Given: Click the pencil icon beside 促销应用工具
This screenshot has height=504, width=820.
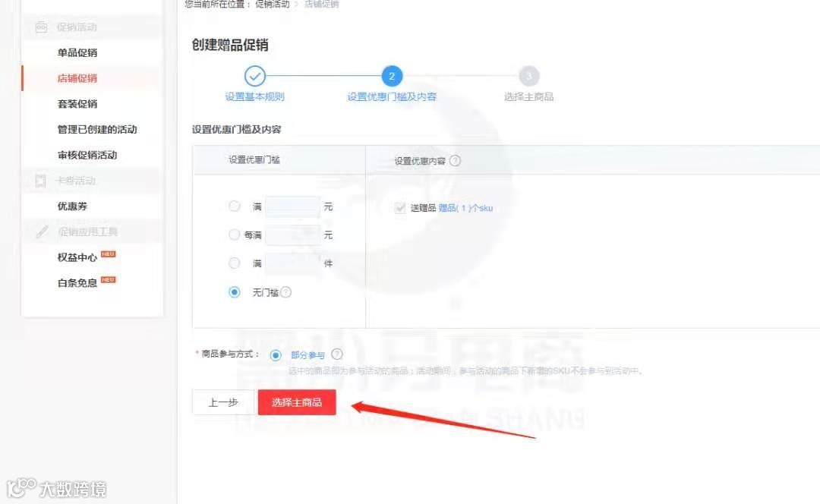Looking at the screenshot, I should (x=43, y=232).
